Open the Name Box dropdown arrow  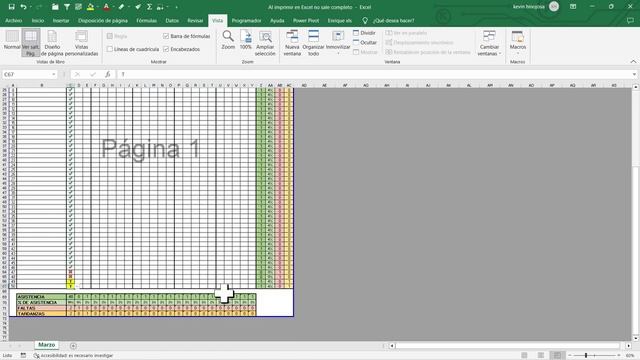[53, 74]
